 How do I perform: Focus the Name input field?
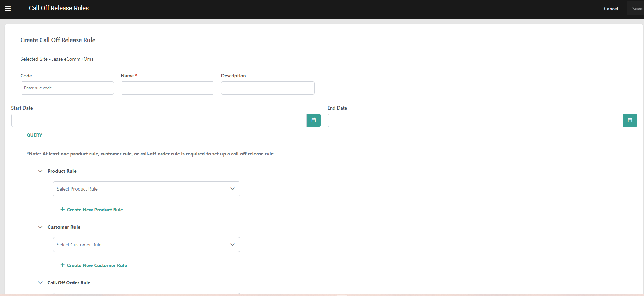click(x=167, y=88)
